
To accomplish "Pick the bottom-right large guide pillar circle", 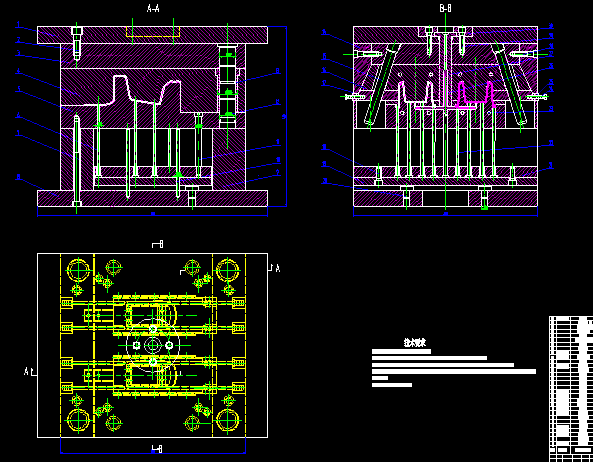I will [x=228, y=420].
